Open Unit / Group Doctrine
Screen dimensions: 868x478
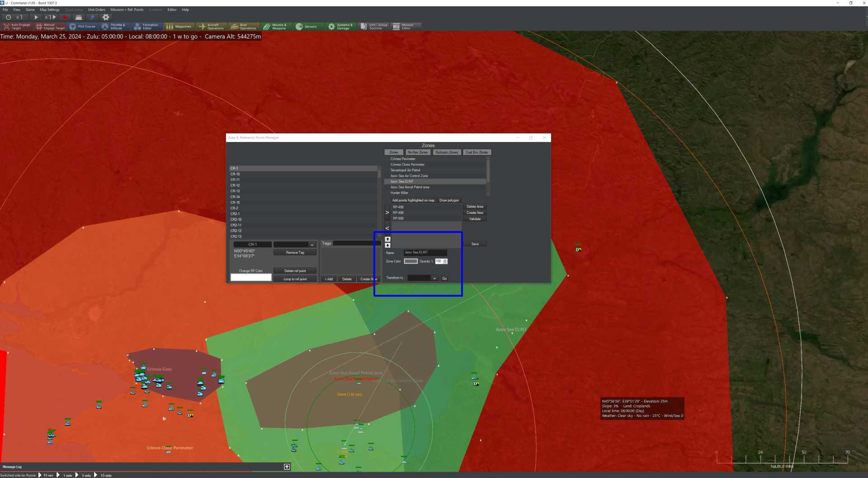[373, 27]
